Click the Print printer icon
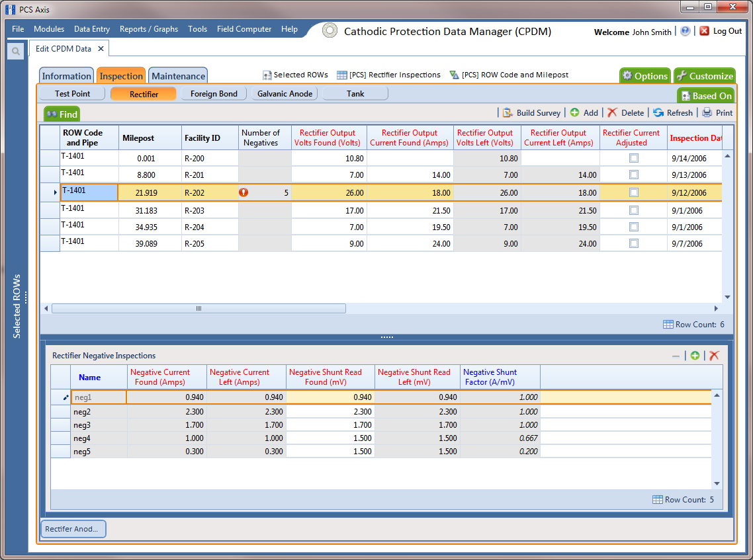Image resolution: width=753 pixels, height=560 pixels. pyautogui.click(x=707, y=112)
